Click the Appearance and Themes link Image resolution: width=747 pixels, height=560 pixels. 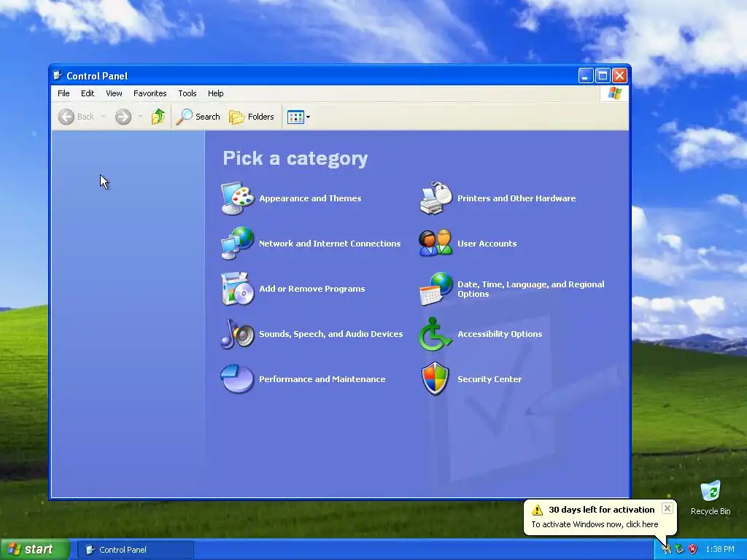click(310, 198)
